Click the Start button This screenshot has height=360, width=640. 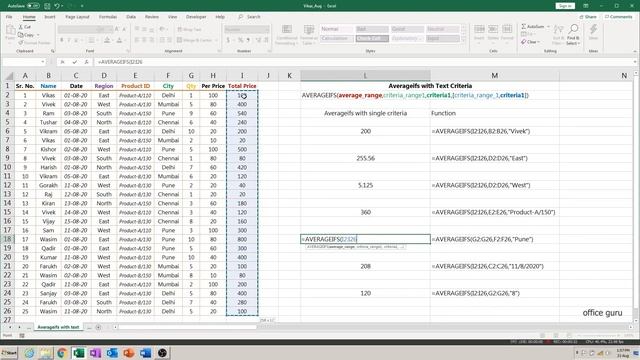[9, 353]
